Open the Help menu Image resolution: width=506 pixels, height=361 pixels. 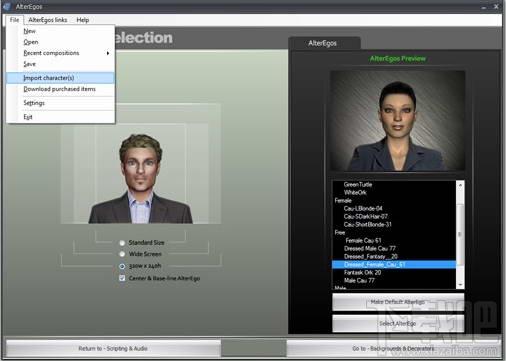[x=83, y=20]
